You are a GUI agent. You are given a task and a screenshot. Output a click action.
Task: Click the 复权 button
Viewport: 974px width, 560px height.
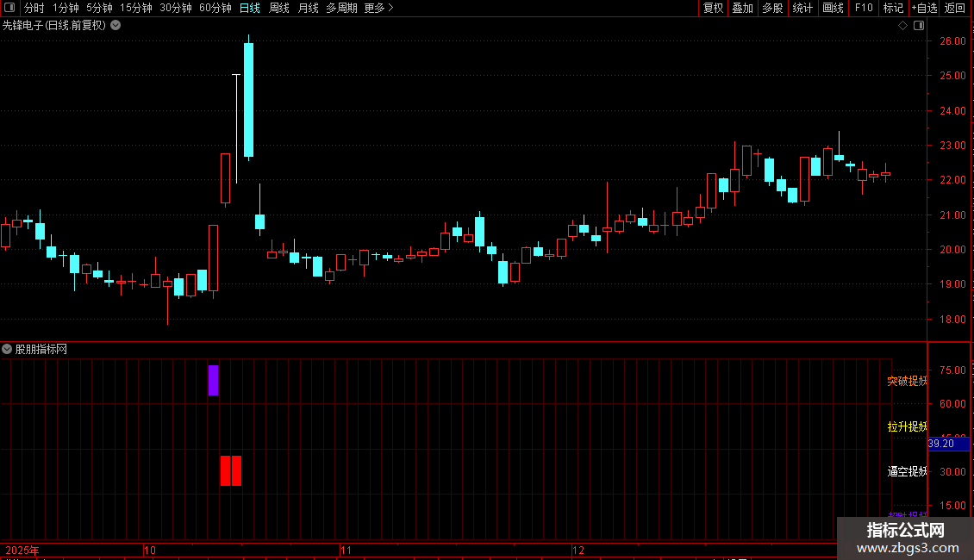tap(713, 8)
